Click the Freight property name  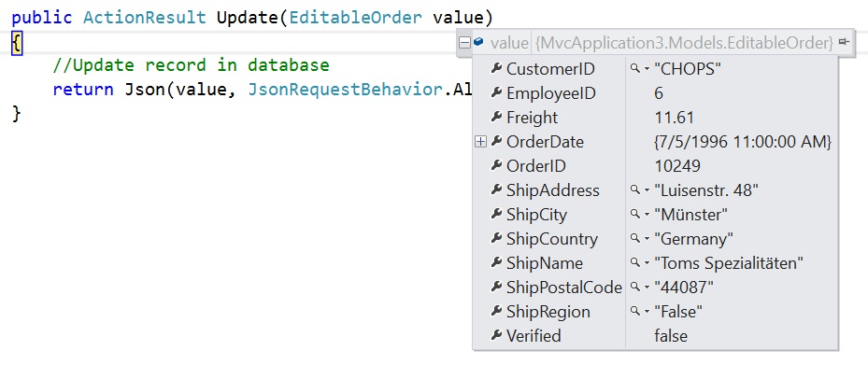point(532,118)
